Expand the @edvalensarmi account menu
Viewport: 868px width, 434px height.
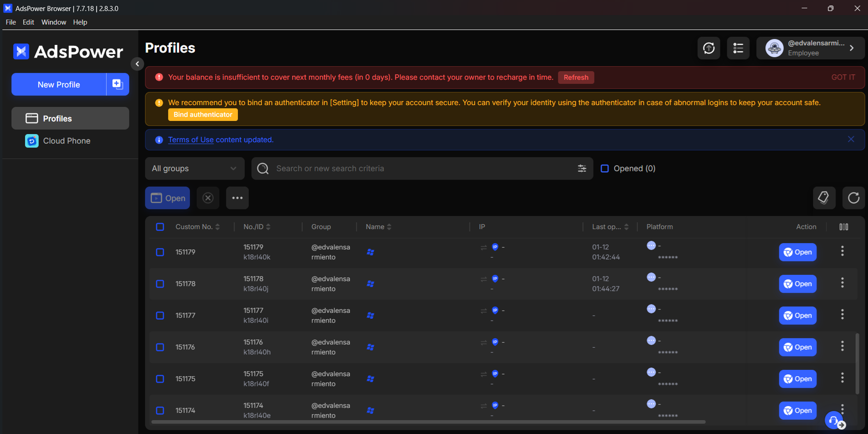point(811,48)
